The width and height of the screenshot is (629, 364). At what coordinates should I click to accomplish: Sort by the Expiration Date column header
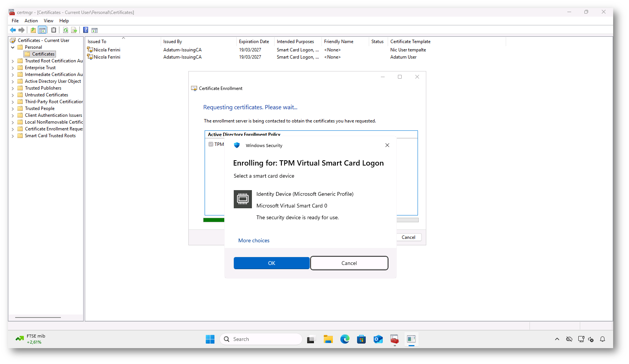pyautogui.click(x=254, y=42)
